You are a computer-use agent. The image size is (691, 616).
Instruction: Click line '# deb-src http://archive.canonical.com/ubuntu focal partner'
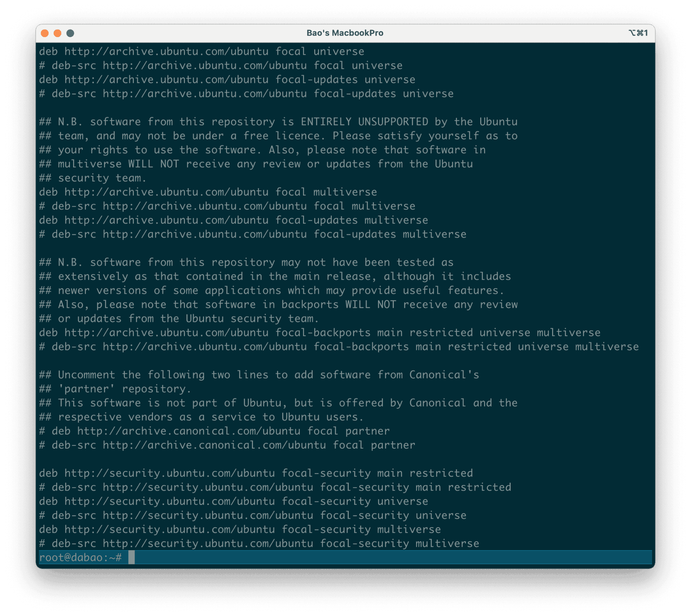227,445
